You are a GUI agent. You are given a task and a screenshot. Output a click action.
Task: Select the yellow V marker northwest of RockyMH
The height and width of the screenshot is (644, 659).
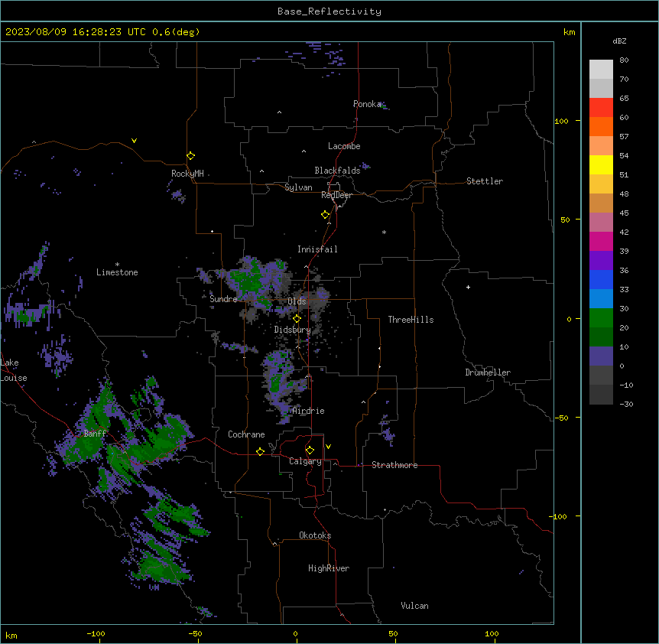click(x=134, y=141)
